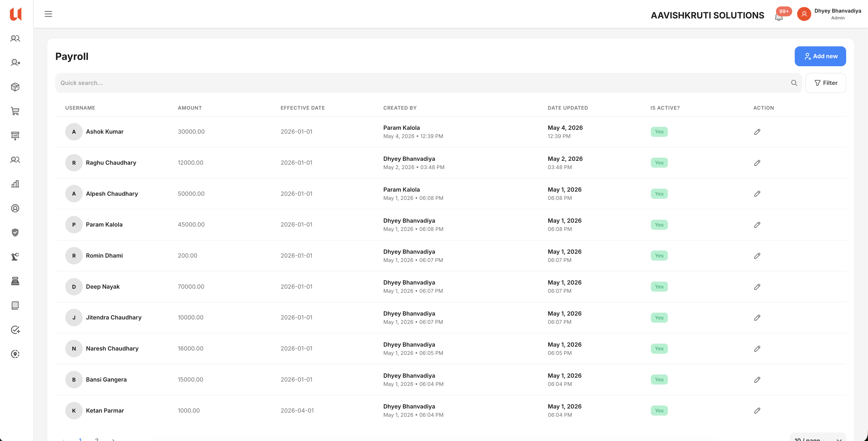Click the Is Active column header
The height and width of the screenshot is (441, 868).
click(665, 108)
